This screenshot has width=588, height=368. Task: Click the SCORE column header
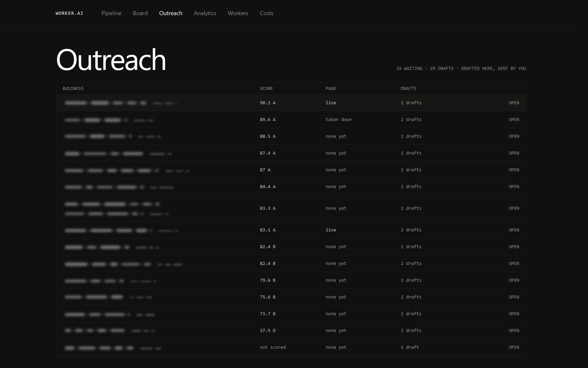(x=266, y=88)
